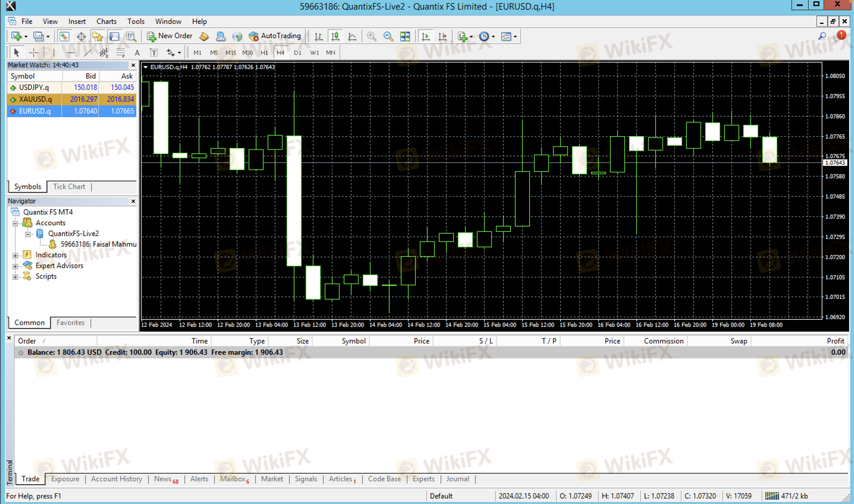
Task: Select the Crosshair cursor tool
Action: tap(34, 53)
